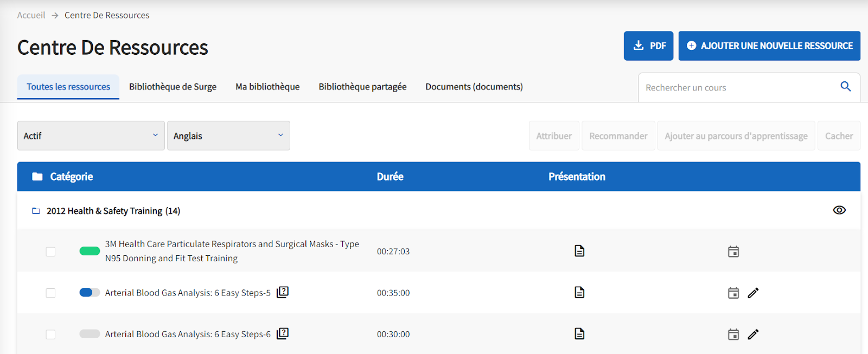The width and height of the screenshot is (868, 354).
Task: Click in the Rechercher un cours field
Action: 738,88
